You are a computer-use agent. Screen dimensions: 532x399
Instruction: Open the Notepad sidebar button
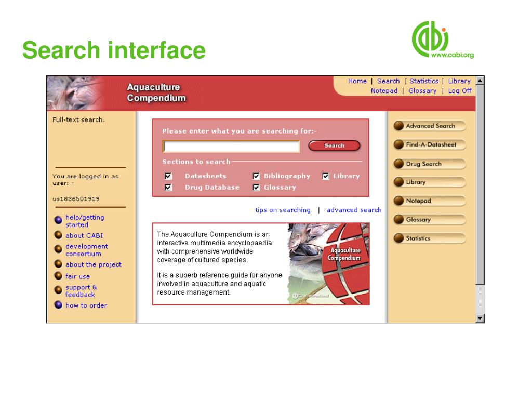[430, 201]
